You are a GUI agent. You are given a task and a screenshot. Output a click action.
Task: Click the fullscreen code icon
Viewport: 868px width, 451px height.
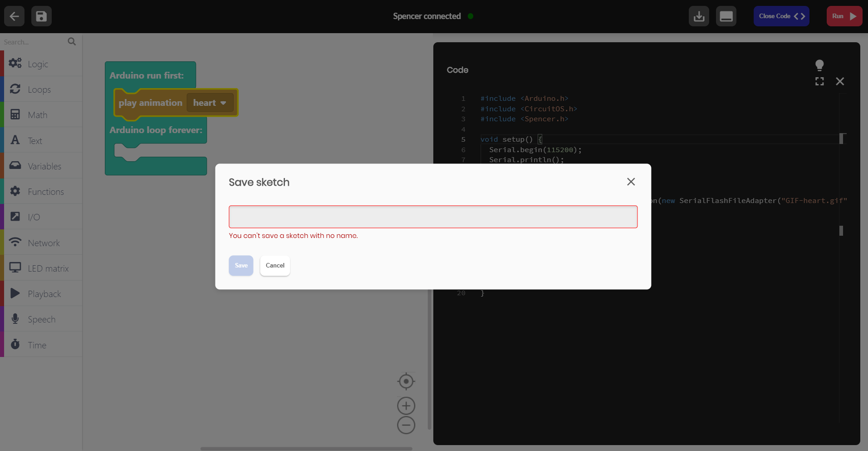coord(819,81)
